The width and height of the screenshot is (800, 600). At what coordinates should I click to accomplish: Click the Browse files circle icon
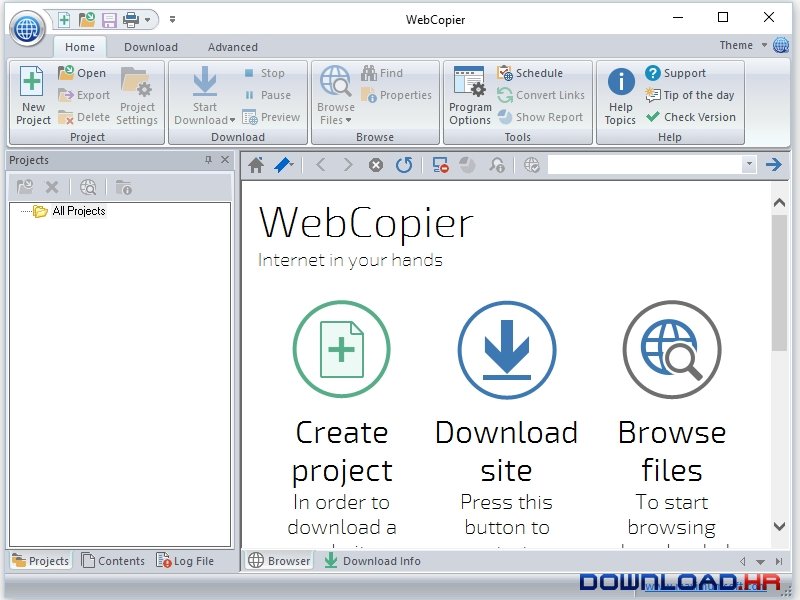click(672, 349)
